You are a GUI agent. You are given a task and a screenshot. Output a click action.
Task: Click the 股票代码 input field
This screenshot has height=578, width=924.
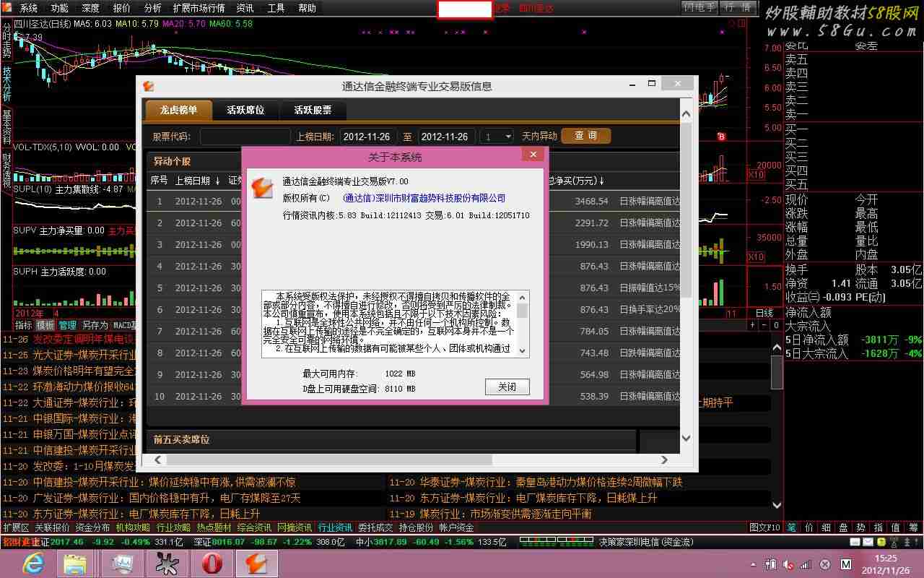[245, 136]
